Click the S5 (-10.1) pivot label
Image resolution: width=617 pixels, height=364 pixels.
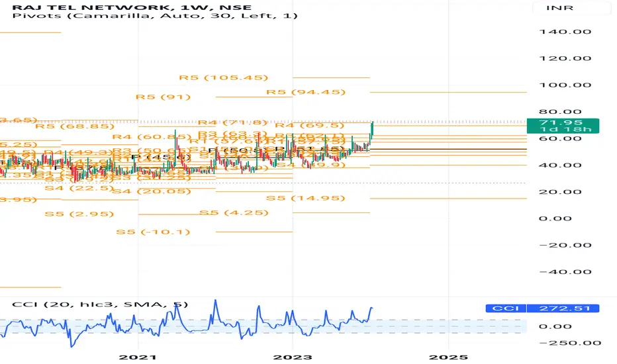153,232
